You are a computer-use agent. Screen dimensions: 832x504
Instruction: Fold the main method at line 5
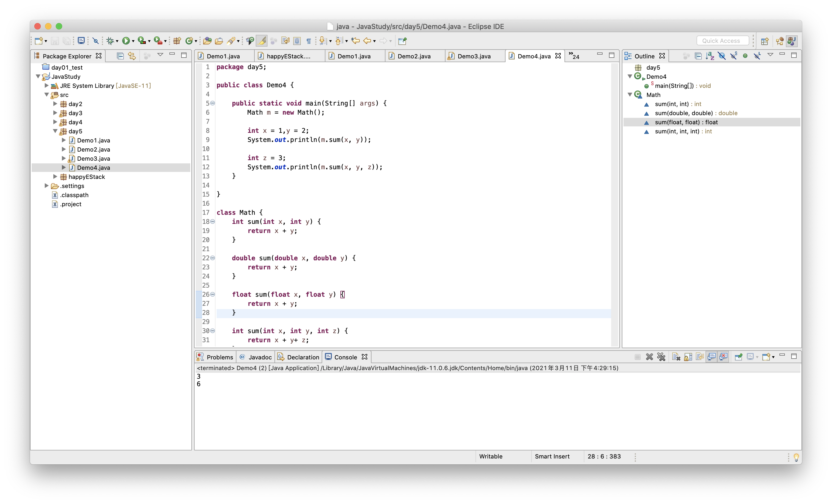tap(213, 103)
